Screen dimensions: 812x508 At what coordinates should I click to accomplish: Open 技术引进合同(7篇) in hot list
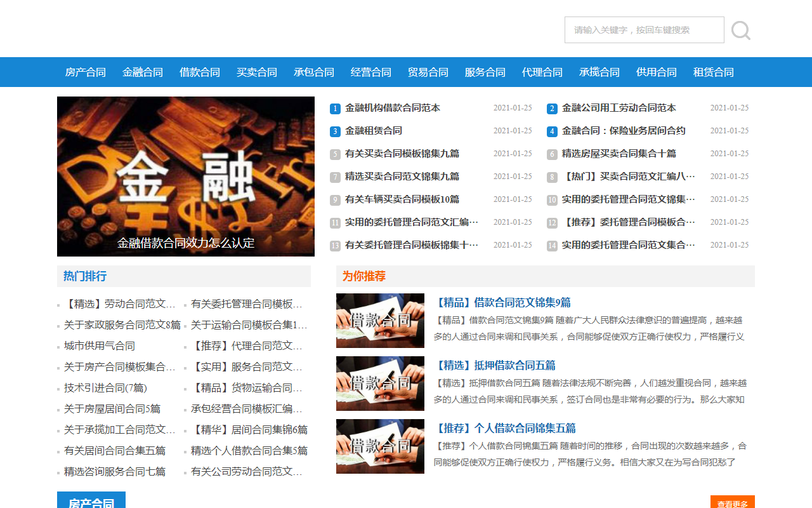105,388
